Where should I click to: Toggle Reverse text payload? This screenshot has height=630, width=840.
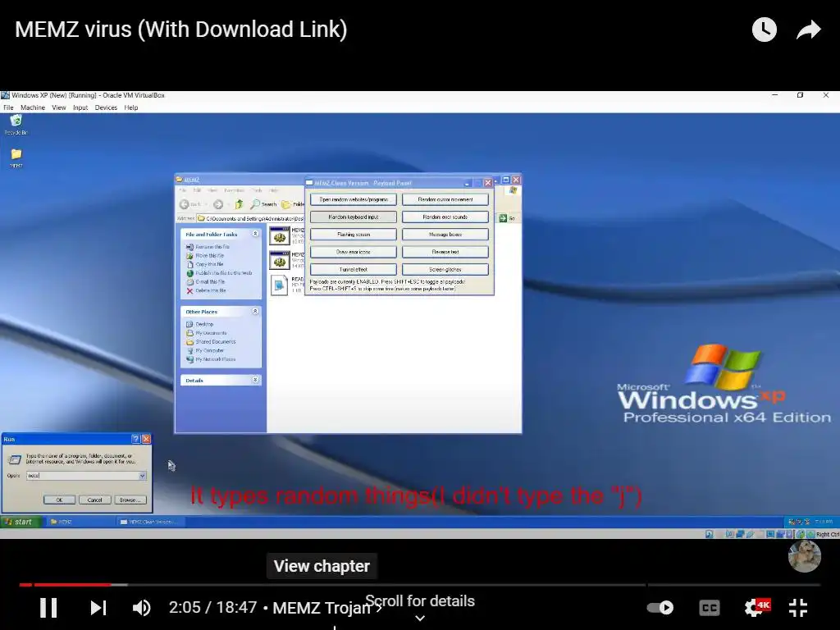click(x=445, y=252)
